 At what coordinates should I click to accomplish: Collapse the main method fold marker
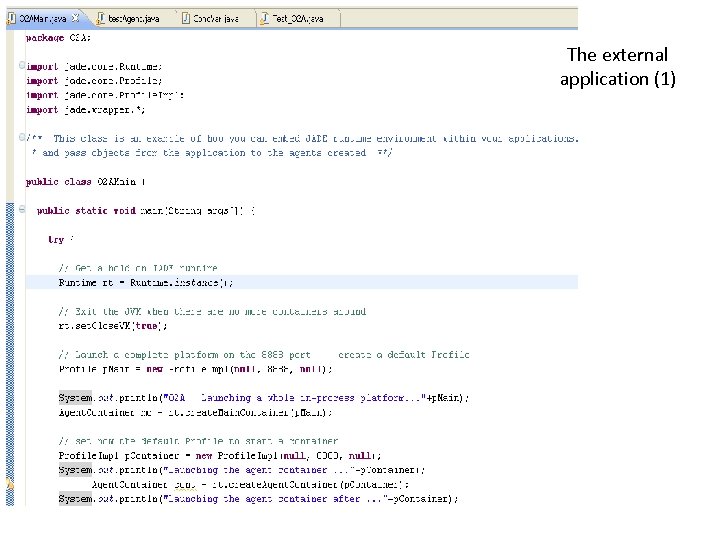coord(22,209)
